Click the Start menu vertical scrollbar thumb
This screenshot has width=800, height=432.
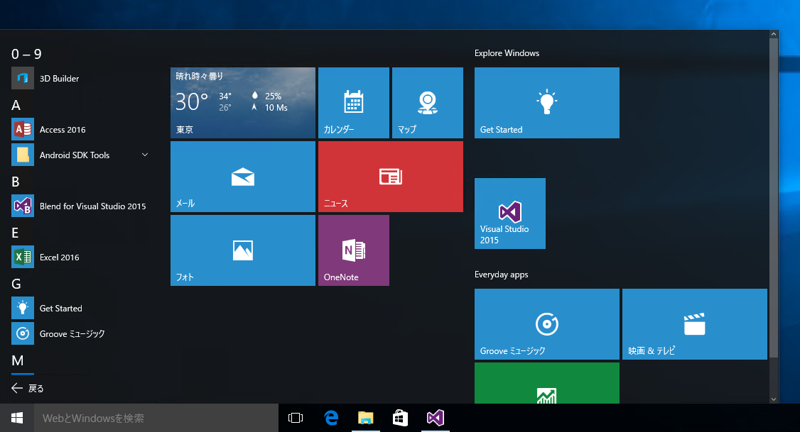click(773, 197)
